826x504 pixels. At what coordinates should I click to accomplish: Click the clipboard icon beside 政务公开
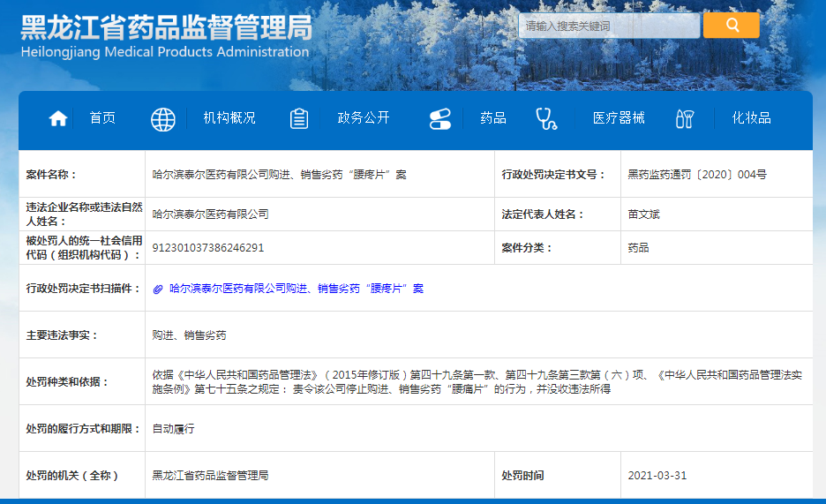click(x=299, y=119)
